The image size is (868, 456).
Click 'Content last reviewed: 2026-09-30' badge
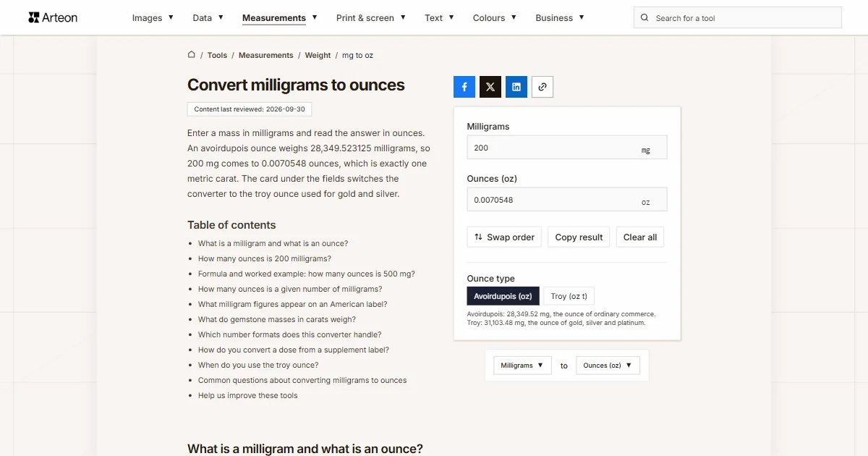click(250, 109)
